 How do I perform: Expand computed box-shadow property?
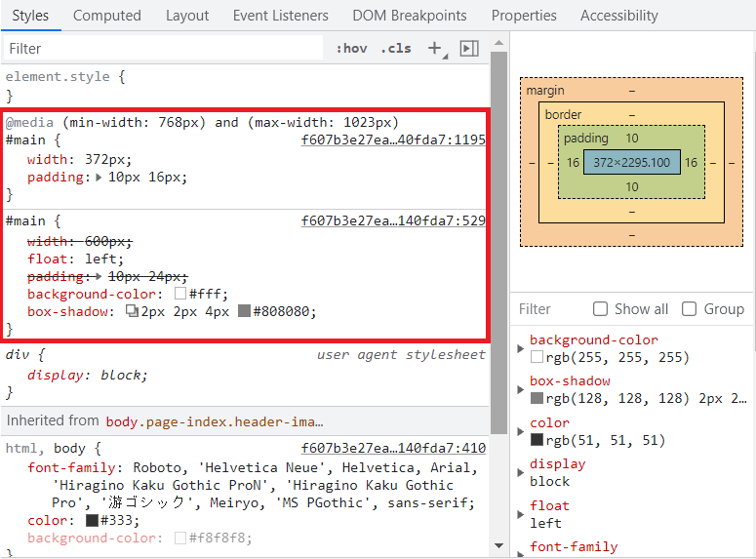[x=520, y=389]
